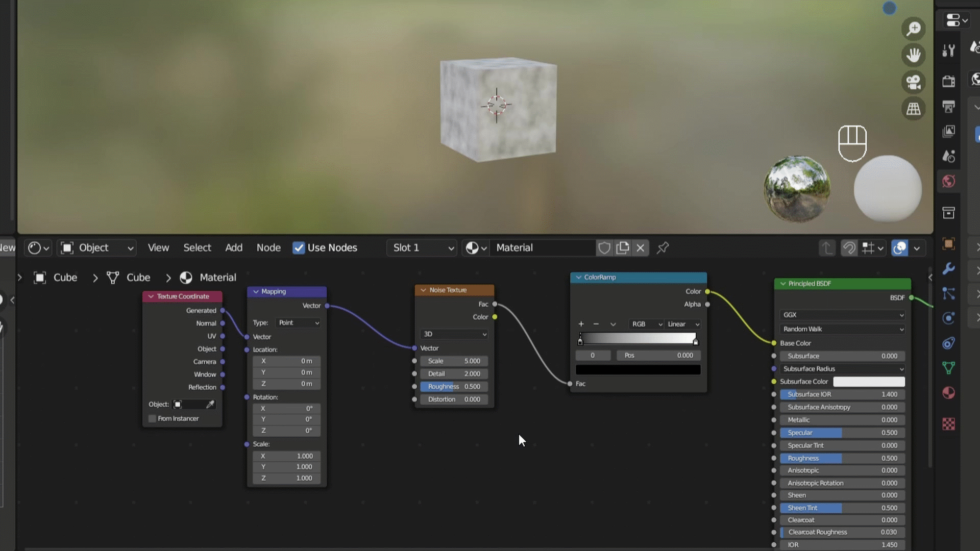Viewport: 980px width, 551px height.
Task: Toggle the camera view icon
Action: (x=913, y=82)
